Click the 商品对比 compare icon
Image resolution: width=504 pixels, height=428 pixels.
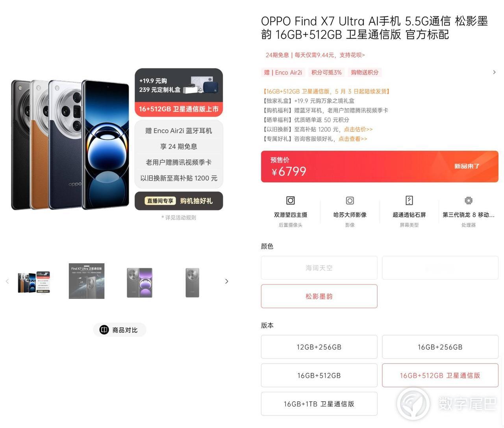tap(104, 330)
